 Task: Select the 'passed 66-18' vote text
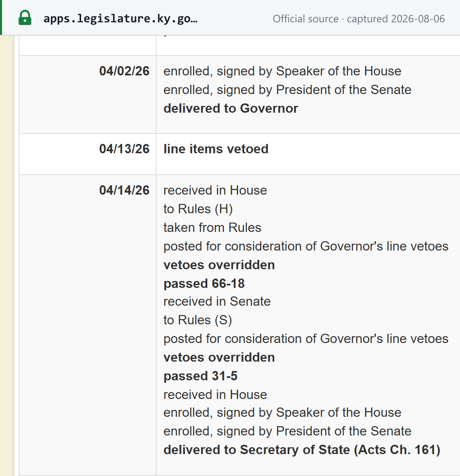(204, 283)
